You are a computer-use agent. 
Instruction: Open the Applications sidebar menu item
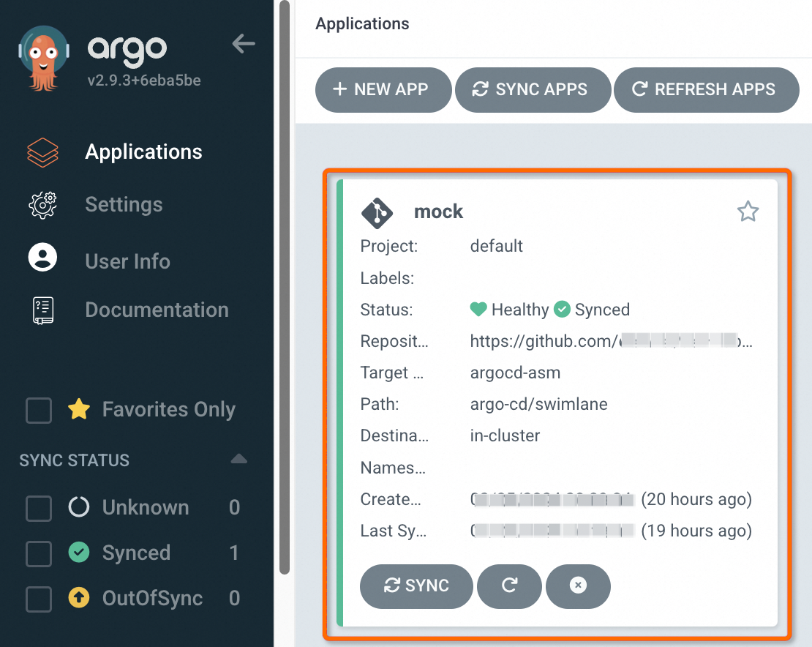pos(143,152)
